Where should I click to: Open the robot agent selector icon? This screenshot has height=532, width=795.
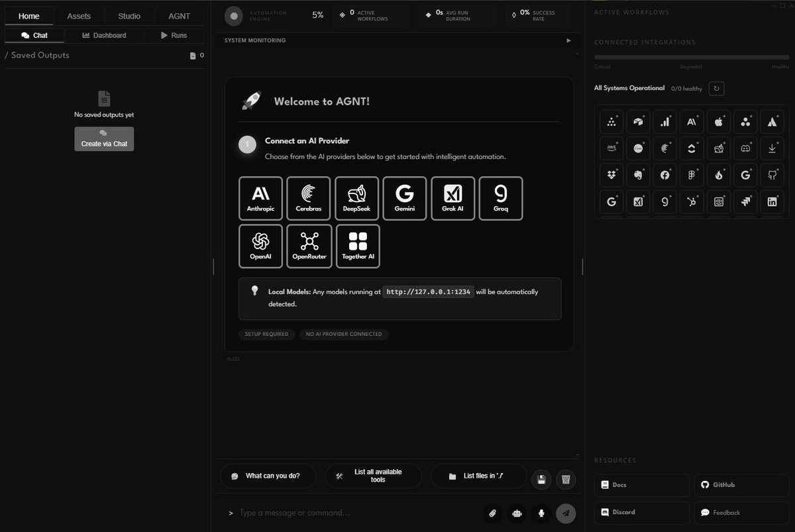click(x=517, y=513)
